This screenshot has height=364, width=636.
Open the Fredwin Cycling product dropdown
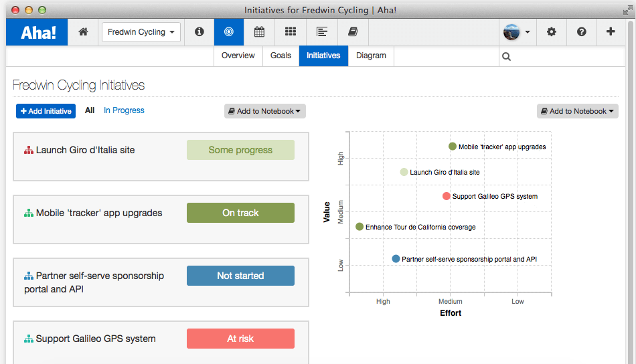tap(141, 32)
